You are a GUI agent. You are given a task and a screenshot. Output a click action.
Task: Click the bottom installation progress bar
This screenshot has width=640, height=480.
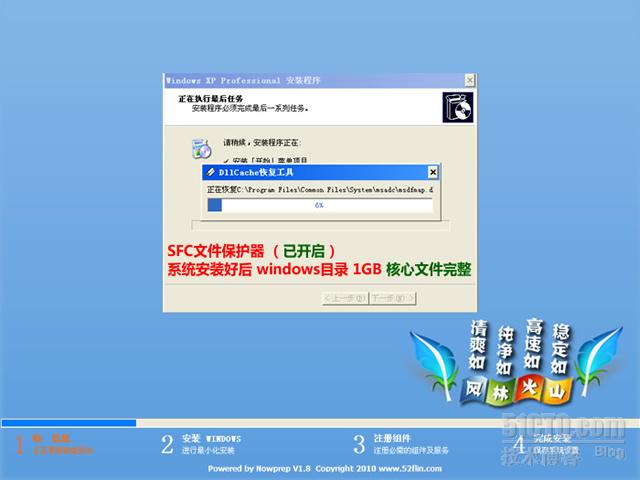[x=320, y=423]
